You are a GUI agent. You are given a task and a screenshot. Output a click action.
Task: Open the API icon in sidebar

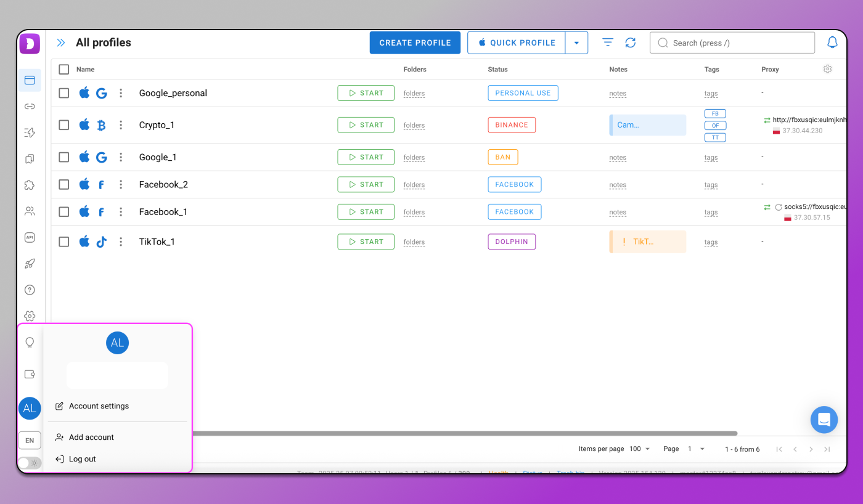[30, 237]
